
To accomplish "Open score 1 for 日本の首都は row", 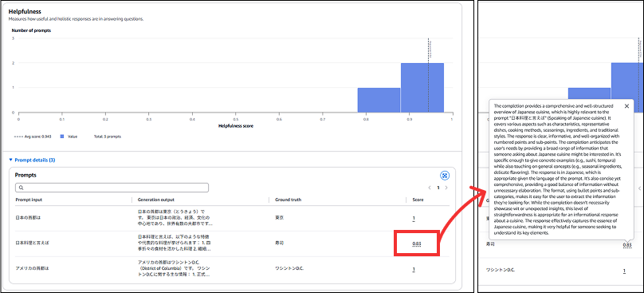I will 414,219.
